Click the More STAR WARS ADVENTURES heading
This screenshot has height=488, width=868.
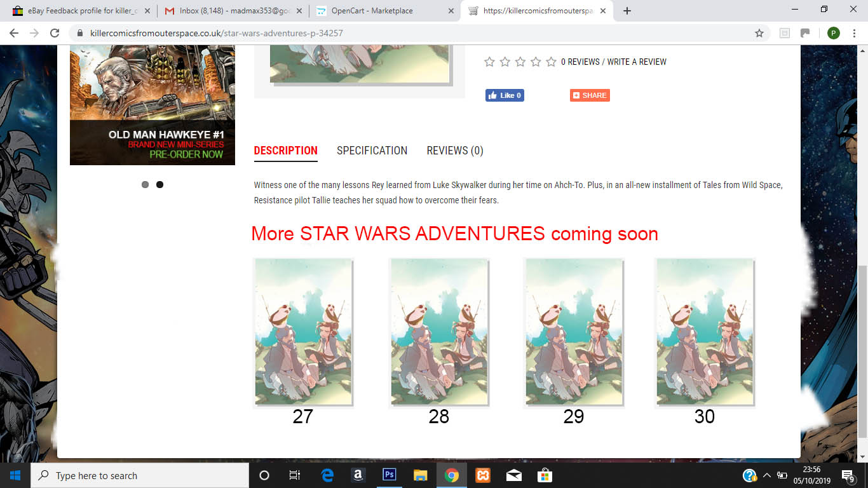click(455, 234)
